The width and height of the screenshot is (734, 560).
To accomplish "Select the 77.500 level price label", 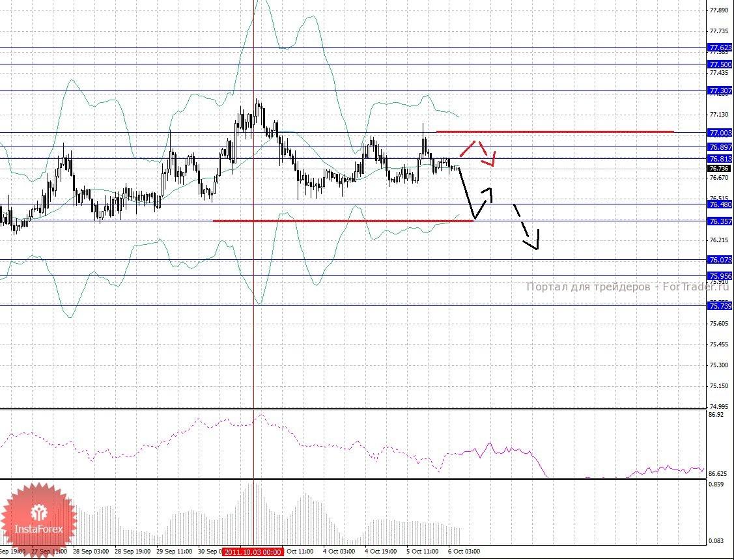I will (720, 64).
